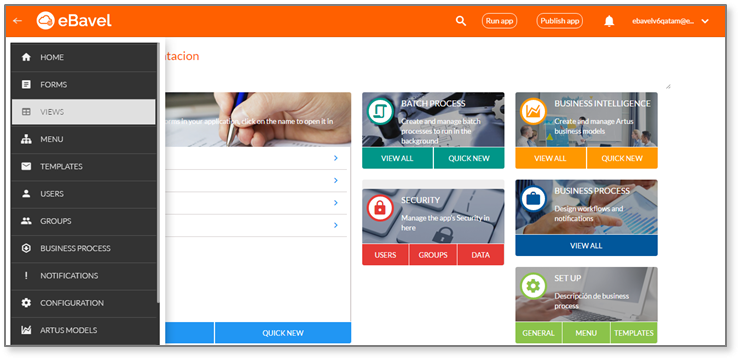This screenshot has width=740, height=360.
Task: Click the Views table icon in sidebar
Action: [26, 112]
